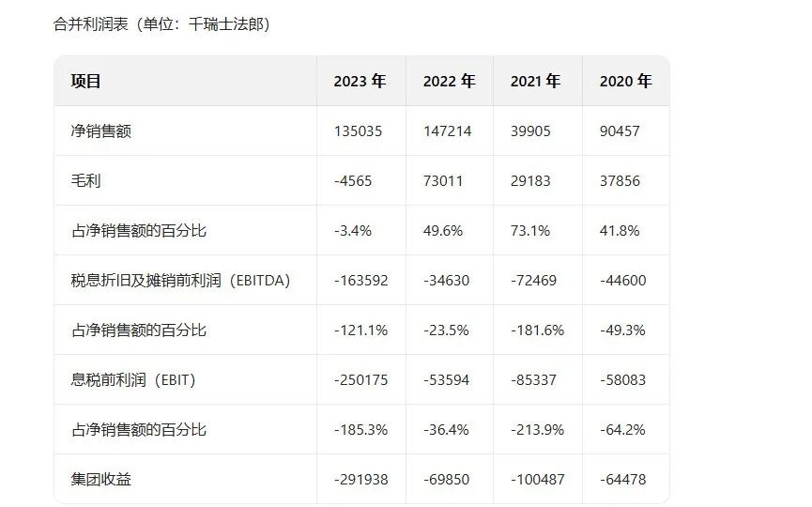Click net sales value 135035
Screen dimensions: 812x507
coord(358,131)
